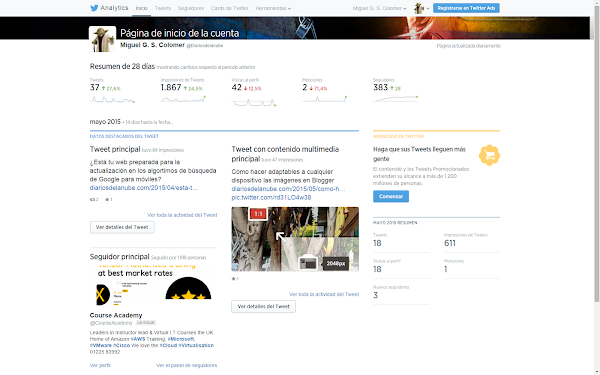The height and width of the screenshot is (375, 600).
Task: Click the #AWS hashtag
Action: coord(138,339)
